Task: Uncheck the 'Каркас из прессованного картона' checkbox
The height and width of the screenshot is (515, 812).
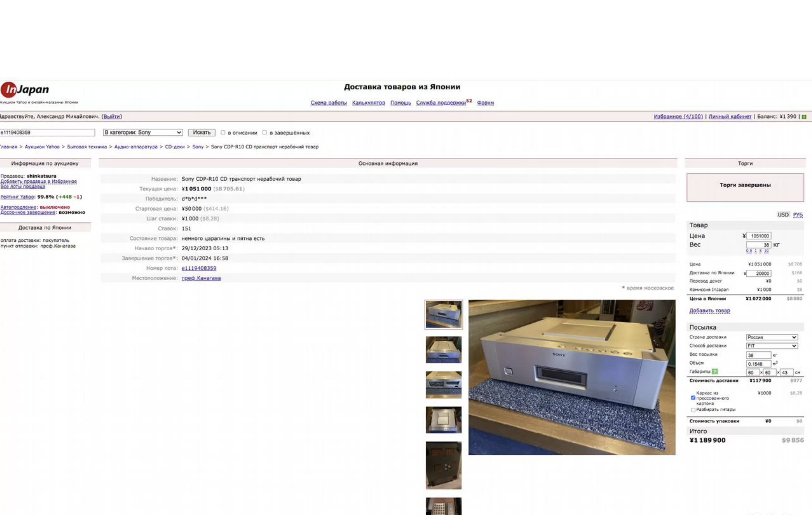Action: 693,398
